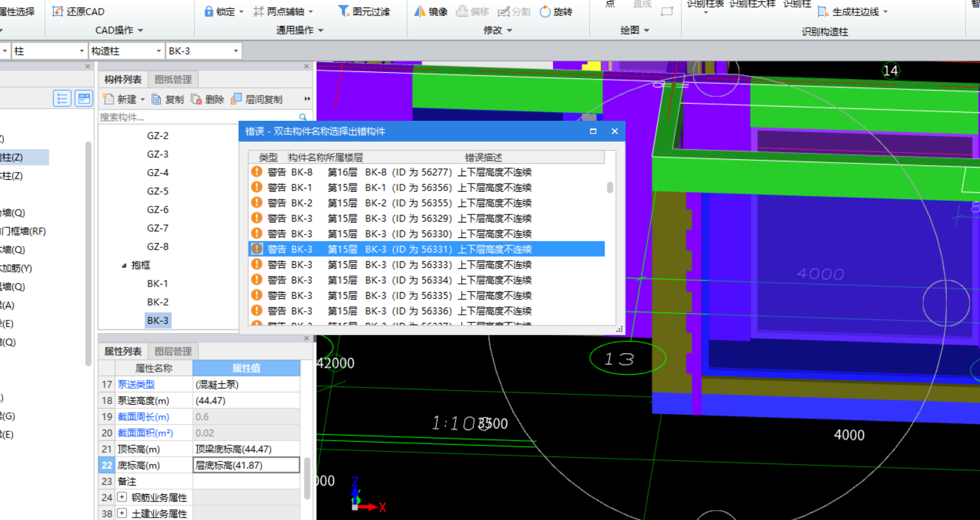The width and height of the screenshot is (980, 520).
Task: Click the 层间复制 copy between floors button
Action: pos(256,99)
